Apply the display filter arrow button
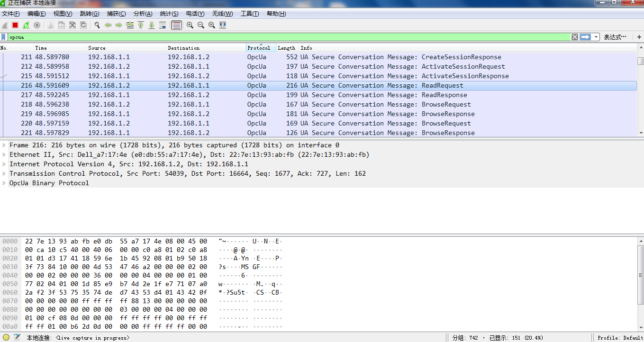The image size is (644, 342). [x=585, y=37]
